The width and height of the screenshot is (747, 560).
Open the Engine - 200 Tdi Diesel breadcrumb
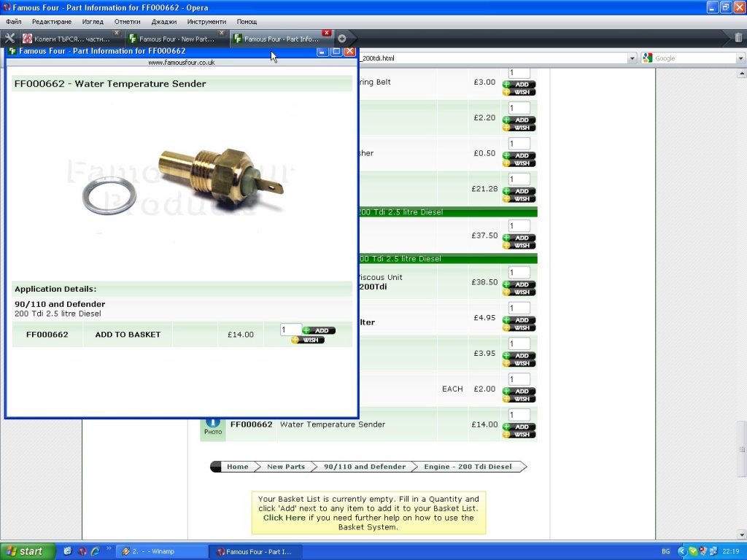[468, 467]
